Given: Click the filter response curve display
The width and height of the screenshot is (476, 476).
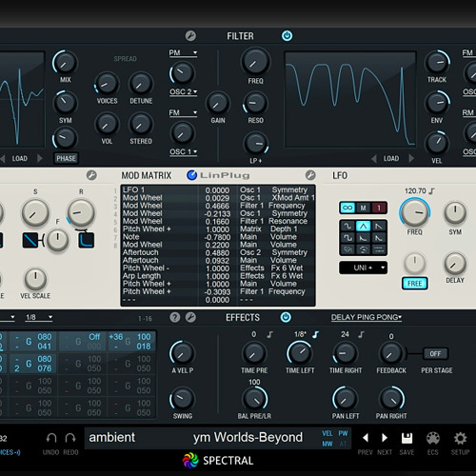Looking at the screenshot, I should tap(350, 99).
